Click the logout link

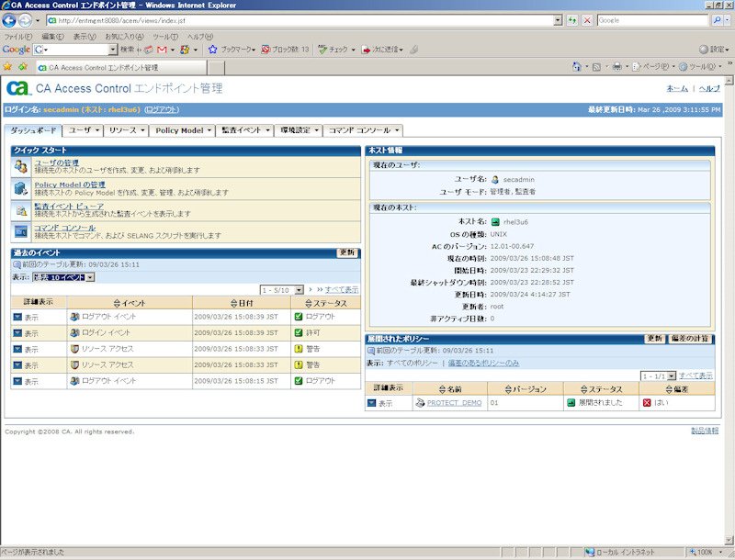point(162,109)
